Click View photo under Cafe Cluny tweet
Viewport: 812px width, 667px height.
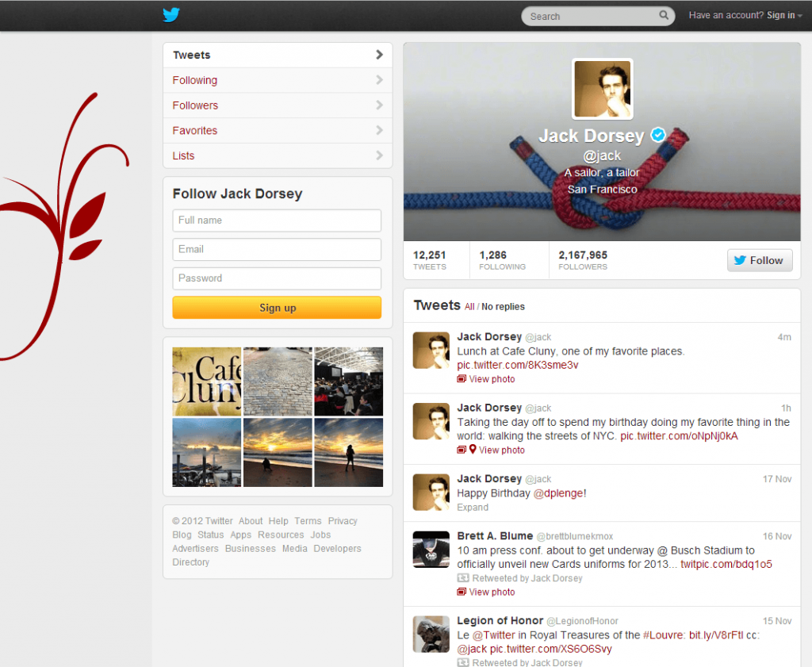492,379
